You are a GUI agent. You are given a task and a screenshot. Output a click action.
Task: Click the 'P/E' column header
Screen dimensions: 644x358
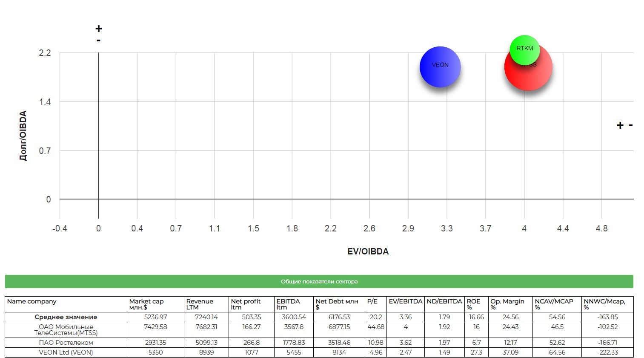pyautogui.click(x=376, y=304)
